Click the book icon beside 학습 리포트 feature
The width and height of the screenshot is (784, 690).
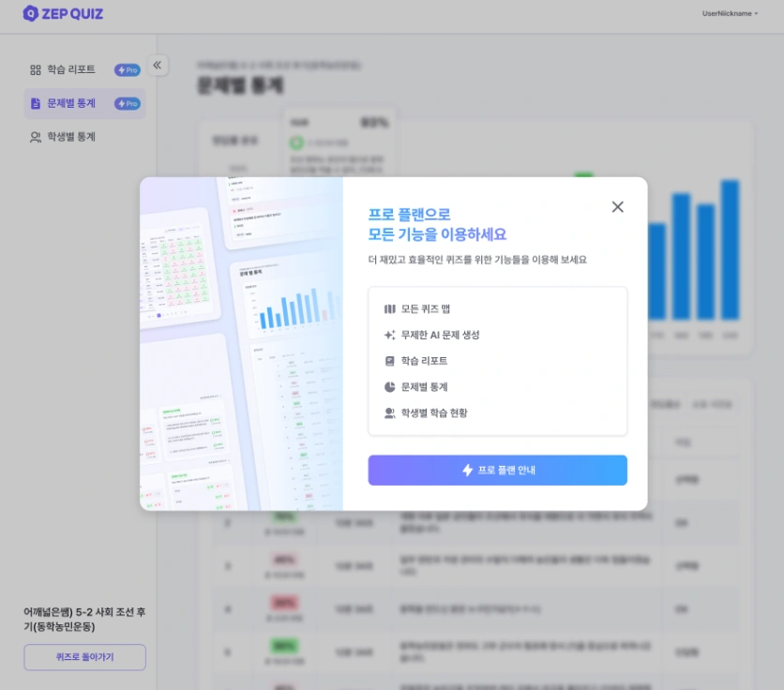[x=389, y=361]
